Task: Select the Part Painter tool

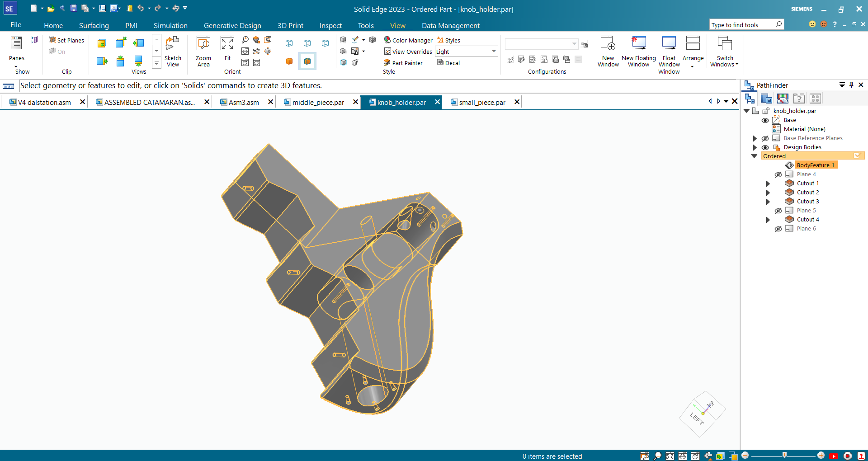Action: [403, 63]
